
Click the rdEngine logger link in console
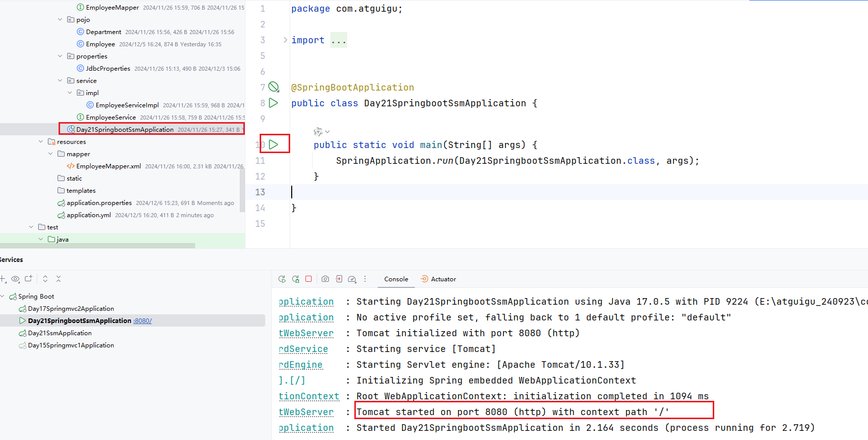(x=301, y=365)
